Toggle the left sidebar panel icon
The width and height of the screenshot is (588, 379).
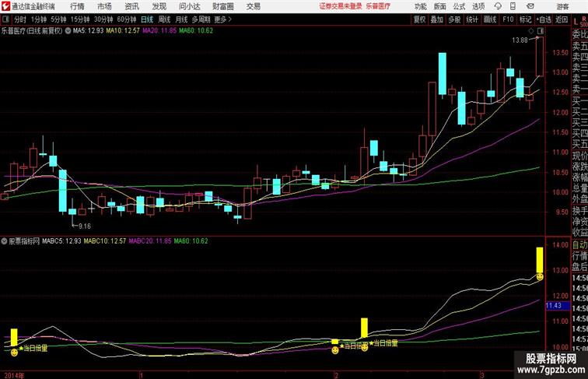[5, 19]
